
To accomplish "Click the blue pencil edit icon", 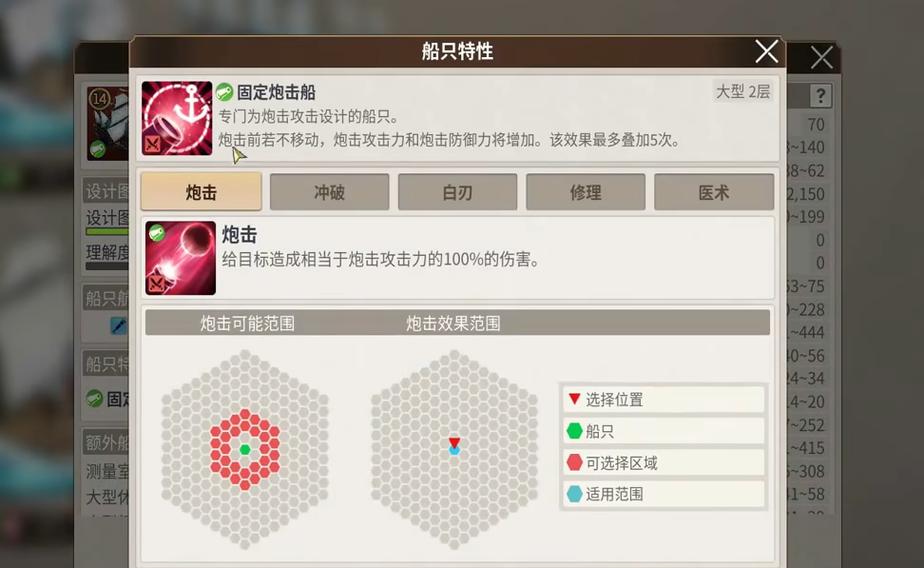I will coord(119,325).
